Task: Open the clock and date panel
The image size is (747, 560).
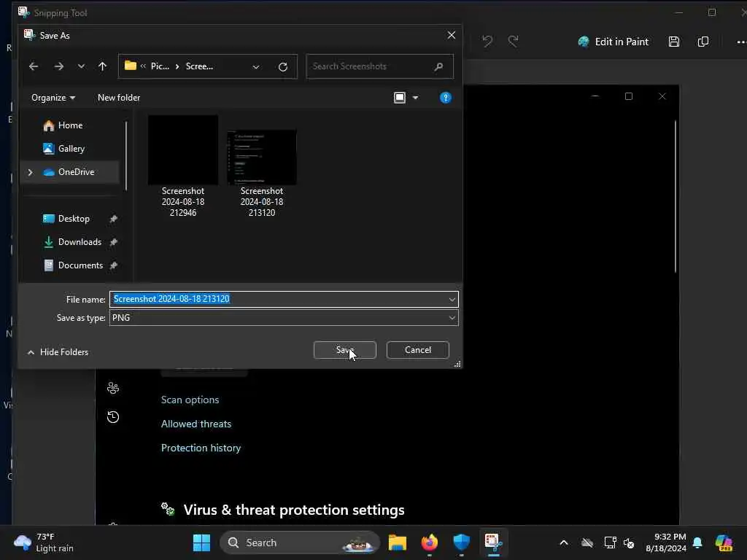Action: 665,542
